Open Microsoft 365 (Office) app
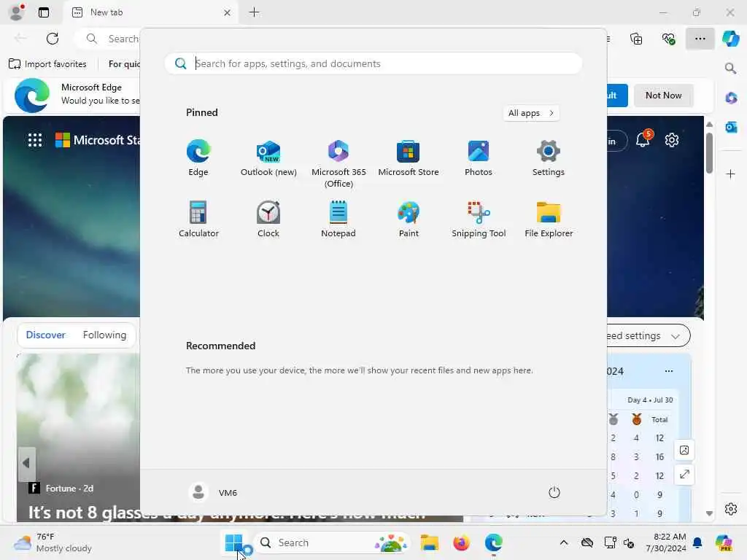This screenshot has width=747, height=560. 338,164
